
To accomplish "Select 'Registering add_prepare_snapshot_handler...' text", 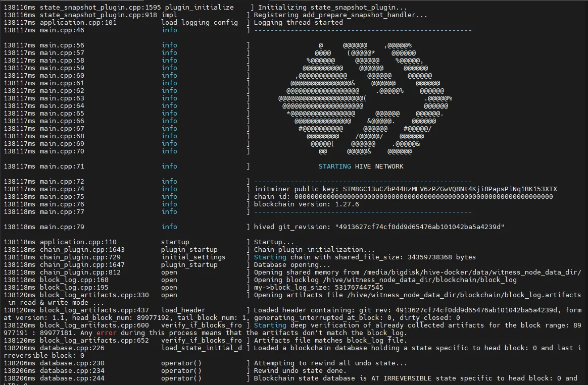I will click(x=340, y=15).
